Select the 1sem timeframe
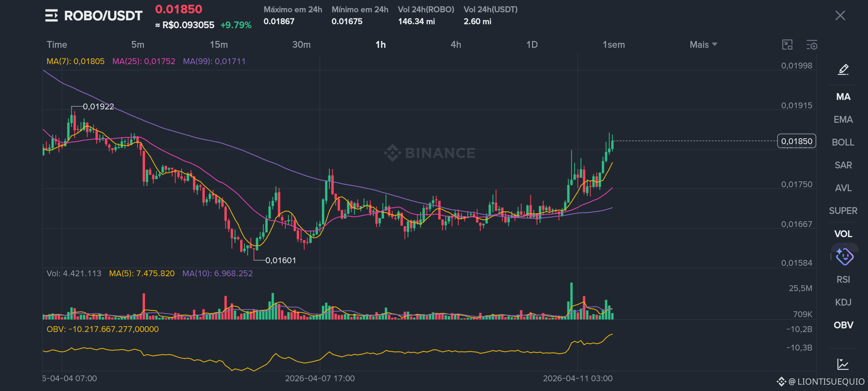868x391 pixels. [x=613, y=45]
